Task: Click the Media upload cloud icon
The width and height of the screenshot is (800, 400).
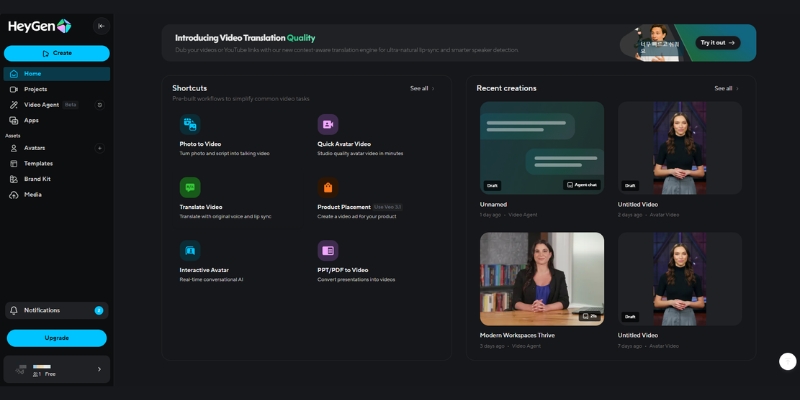Action: 14,195
